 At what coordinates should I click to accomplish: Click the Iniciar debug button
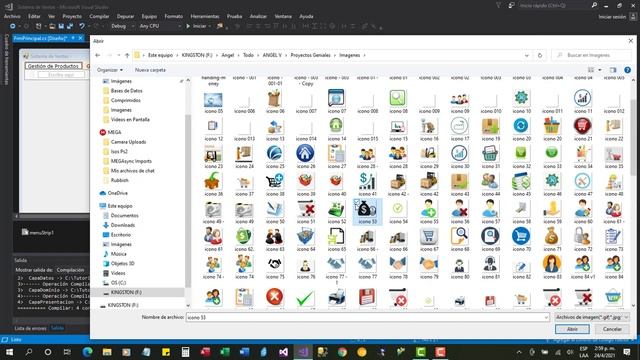coord(198,26)
